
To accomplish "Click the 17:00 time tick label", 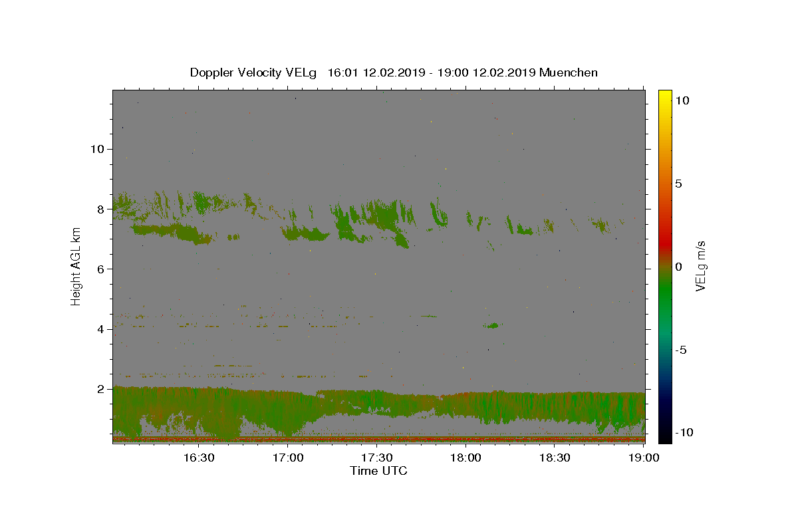I will click(287, 458).
